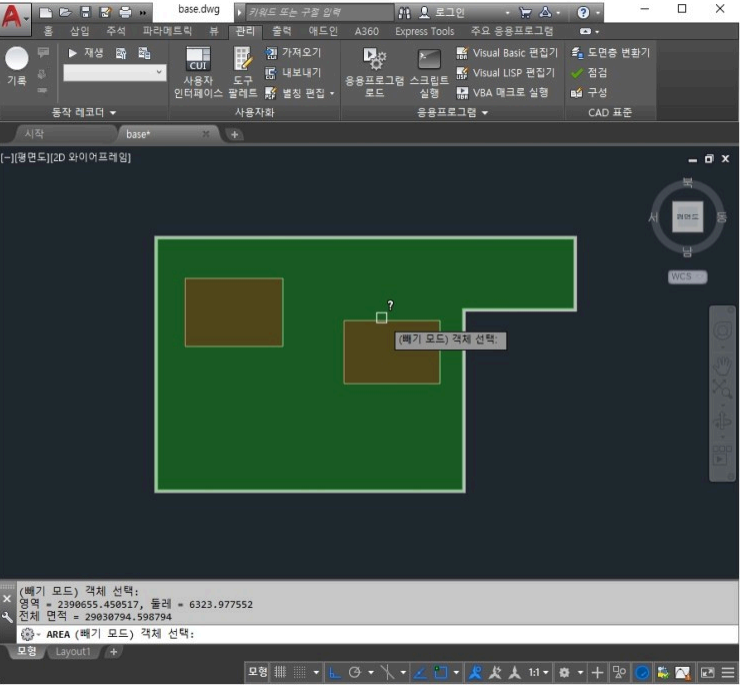
Task: Open the 1:1 annotation scale dropdown
Action: 538,672
